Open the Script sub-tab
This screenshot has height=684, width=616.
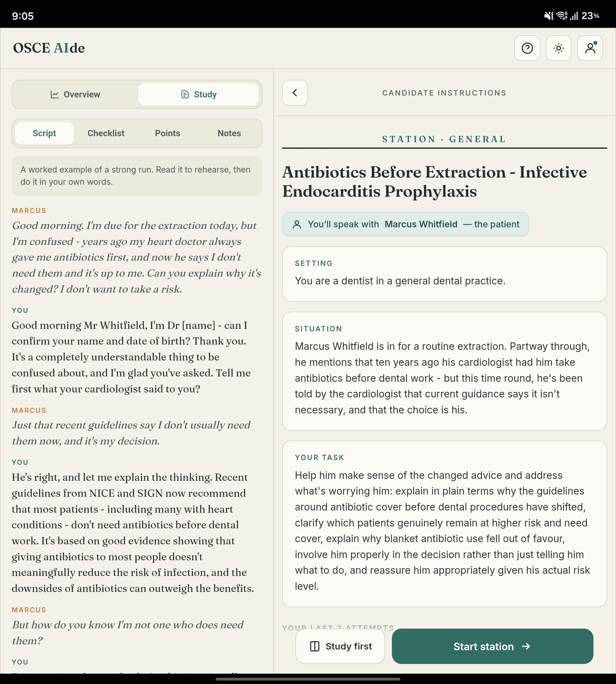44,133
